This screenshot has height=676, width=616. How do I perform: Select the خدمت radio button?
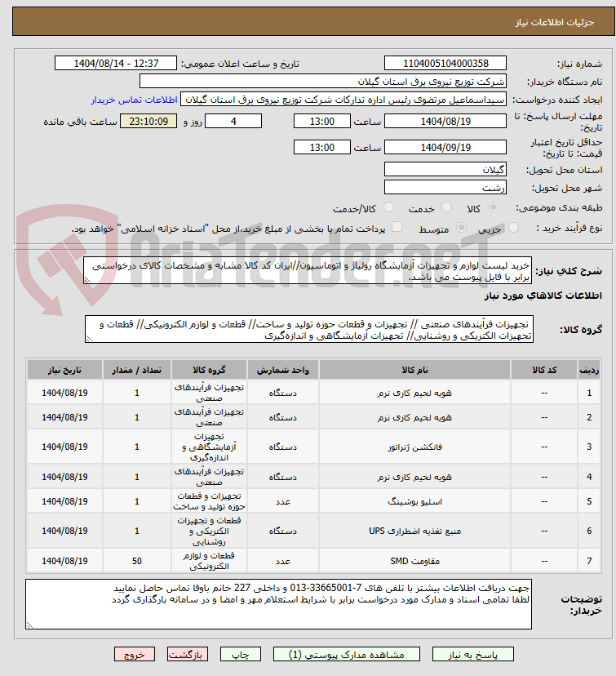447,207
